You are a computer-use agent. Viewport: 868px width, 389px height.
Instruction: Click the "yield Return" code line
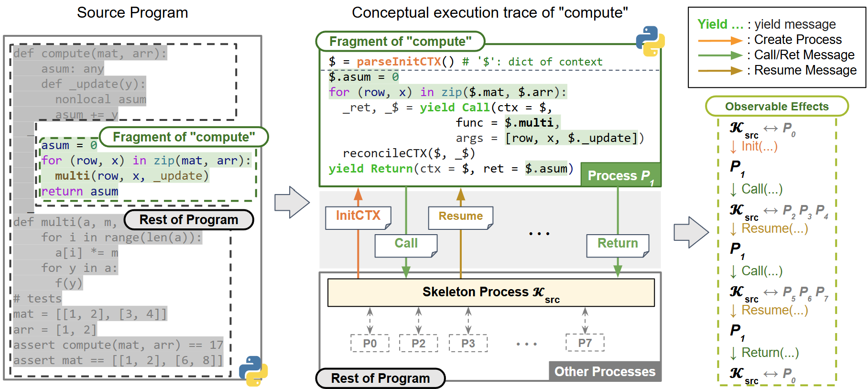click(x=451, y=169)
